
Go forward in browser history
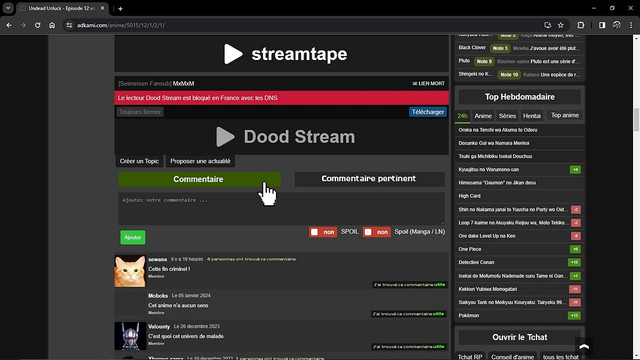click(23, 25)
